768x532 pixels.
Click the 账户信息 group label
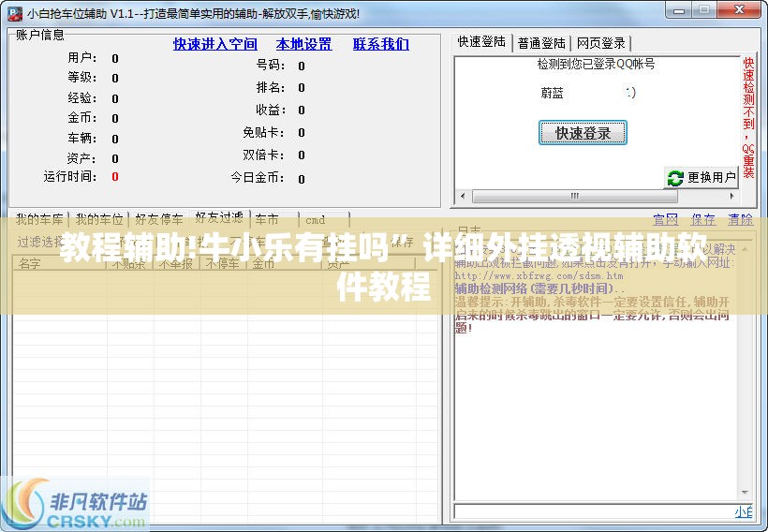click(40, 35)
